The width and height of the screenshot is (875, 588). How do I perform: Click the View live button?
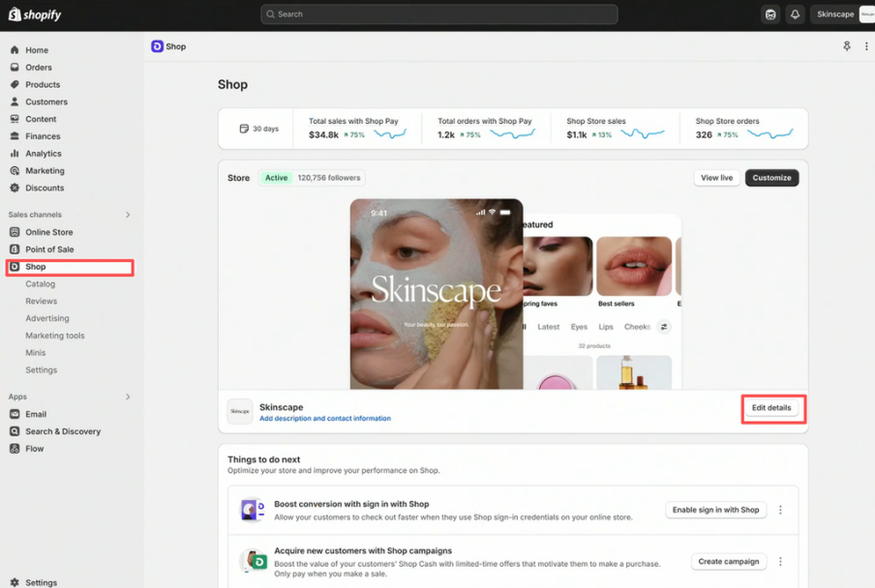click(x=715, y=178)
